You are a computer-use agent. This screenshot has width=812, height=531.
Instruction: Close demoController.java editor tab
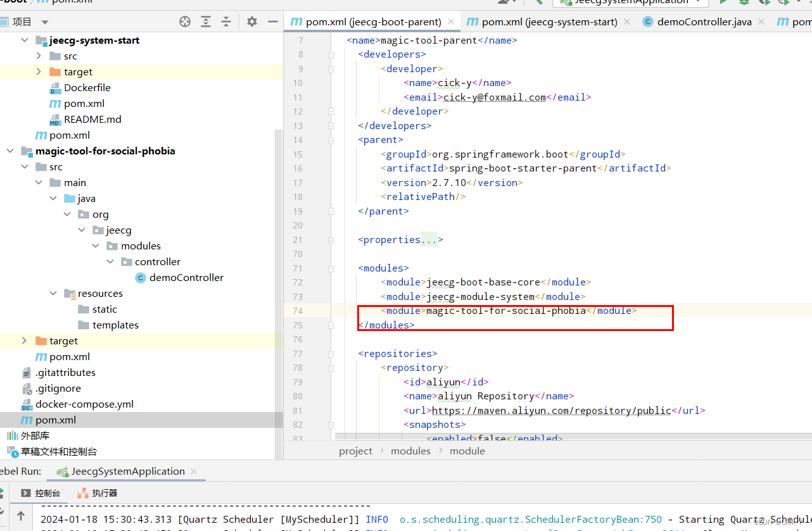(x=761, y=22)
